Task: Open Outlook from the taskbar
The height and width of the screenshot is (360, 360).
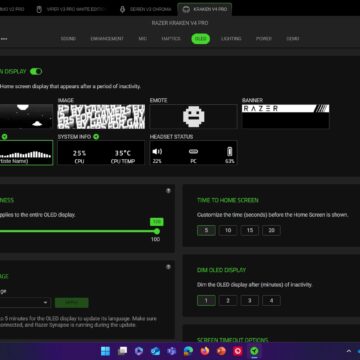Action: (155, 351)
